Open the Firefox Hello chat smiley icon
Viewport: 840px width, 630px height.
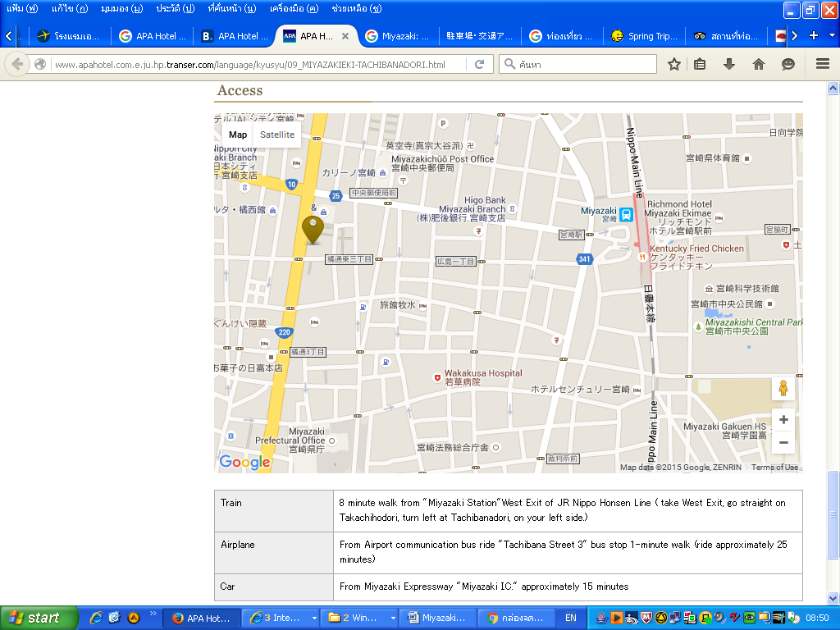pyautogui.click(x=788, y=64)
